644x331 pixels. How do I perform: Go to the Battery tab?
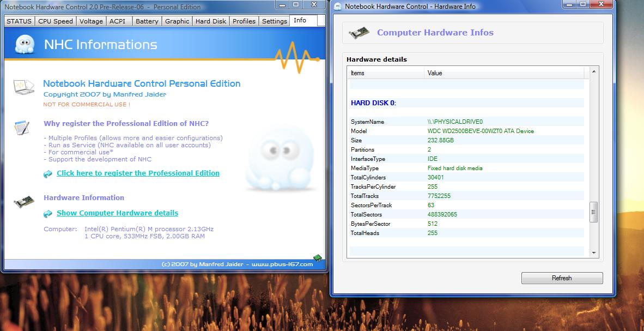tap(147, 21)
